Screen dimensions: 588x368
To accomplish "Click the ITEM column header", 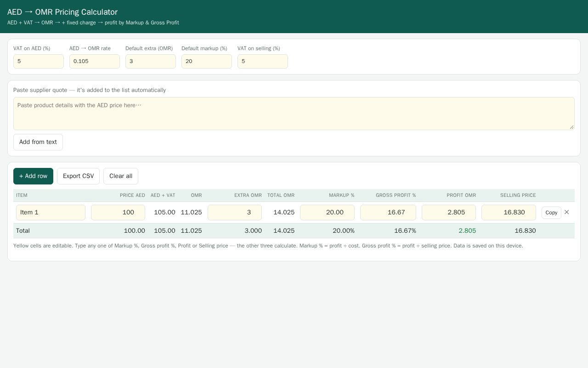I will pos(22,195).
